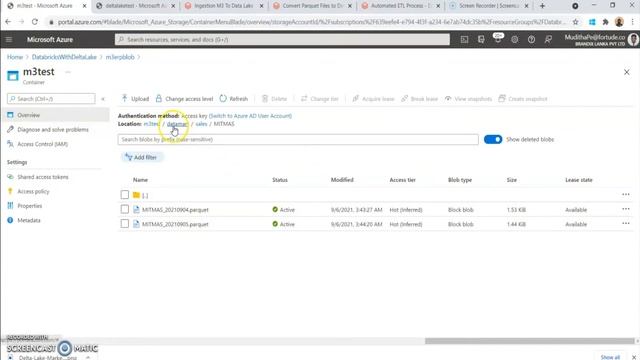The width and height of the screenshot is (640, 360).
Task: Click the Upload toolbar button
Action: coord(135,99)
